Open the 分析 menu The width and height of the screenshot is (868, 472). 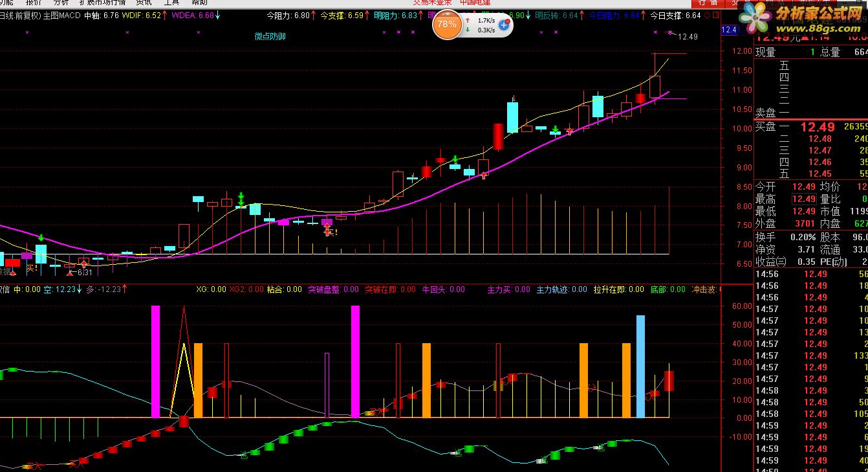point(61,3)
